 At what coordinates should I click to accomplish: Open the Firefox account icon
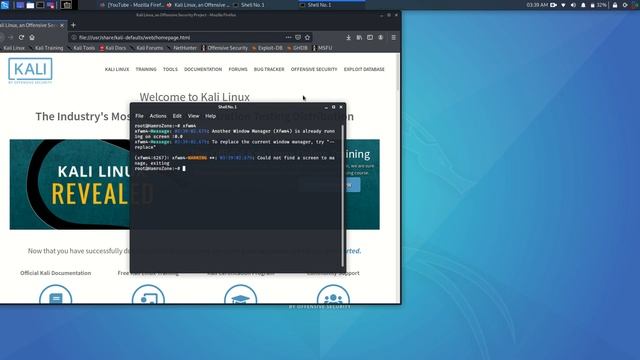tap(380, 37)
